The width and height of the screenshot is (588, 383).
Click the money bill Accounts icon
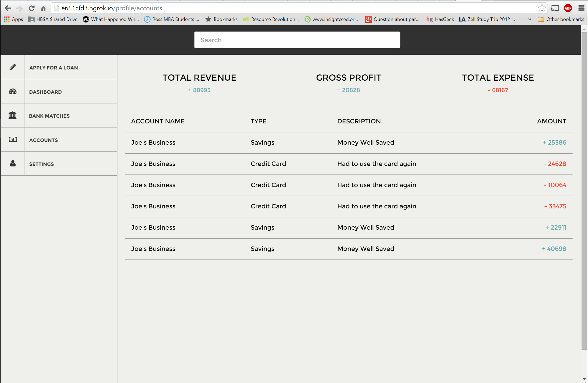13,139
